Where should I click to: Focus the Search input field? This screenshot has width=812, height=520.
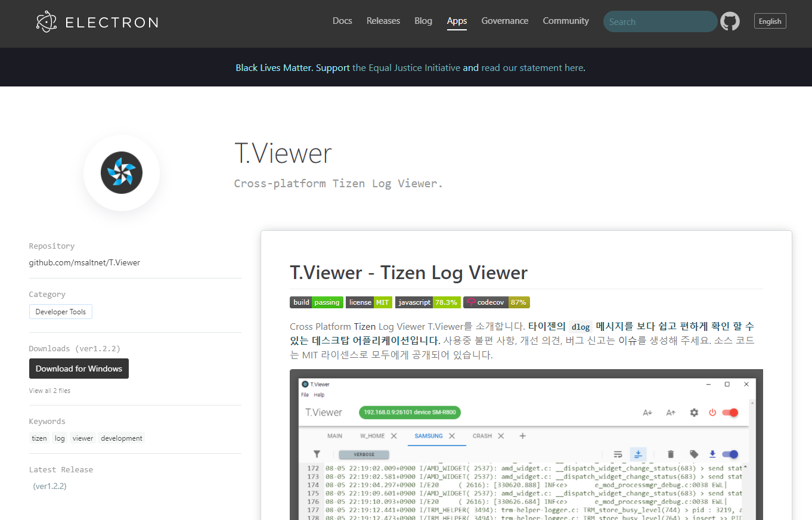(x=660, y=21)
